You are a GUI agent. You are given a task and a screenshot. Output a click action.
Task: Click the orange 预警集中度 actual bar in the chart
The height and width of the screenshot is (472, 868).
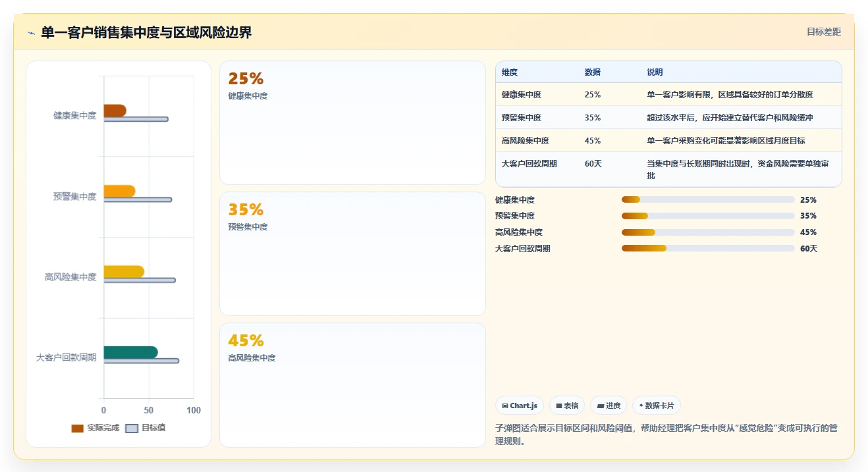(119, 191)
